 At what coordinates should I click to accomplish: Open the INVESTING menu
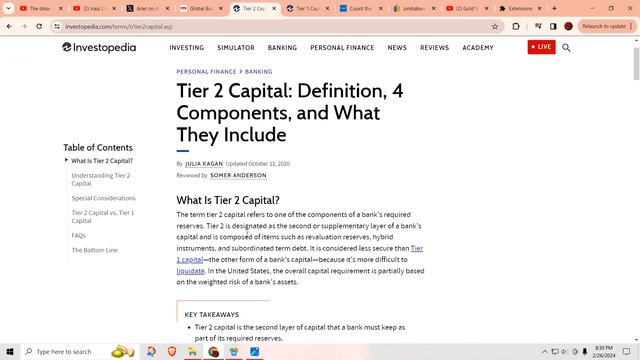[187, 48]
